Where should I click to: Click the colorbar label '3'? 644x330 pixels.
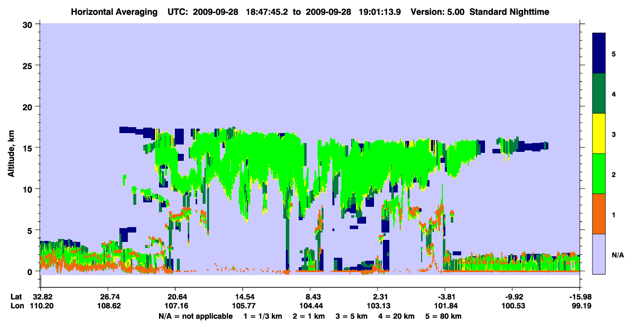(614, 134)
